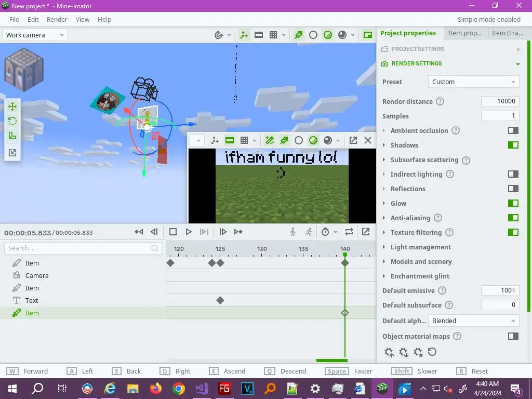Select the rotate tool in viewport sidebar
The width and height of the screenshot is (532, 399).
12,121
